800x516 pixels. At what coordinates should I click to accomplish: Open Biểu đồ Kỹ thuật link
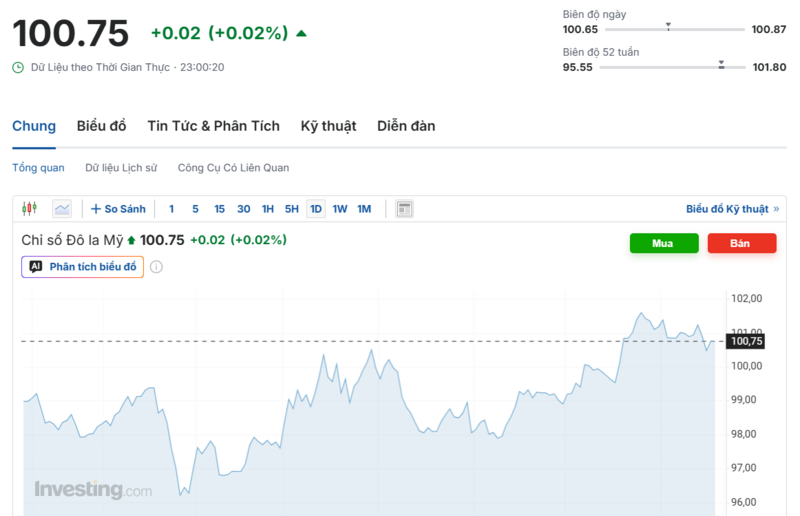[732, 209]
